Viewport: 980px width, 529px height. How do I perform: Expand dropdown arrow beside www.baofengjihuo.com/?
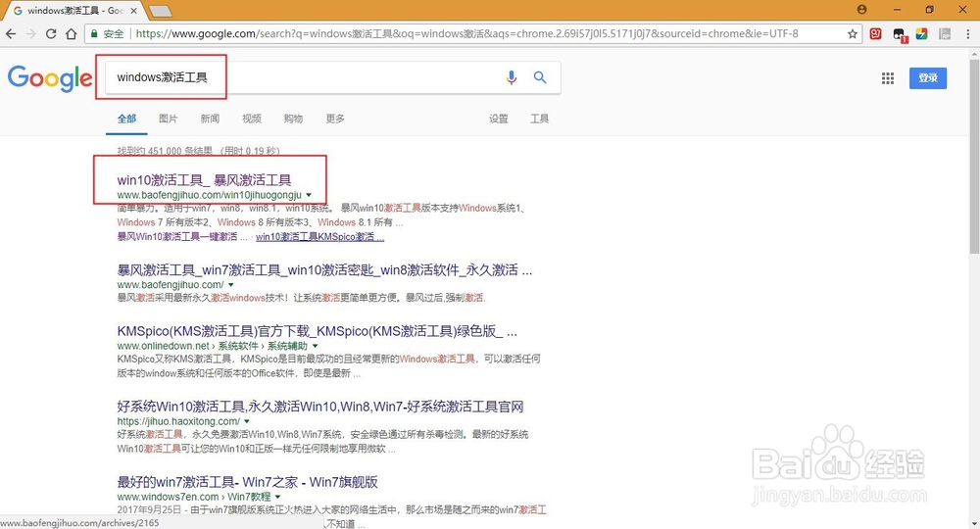click(x=231, y=285)
